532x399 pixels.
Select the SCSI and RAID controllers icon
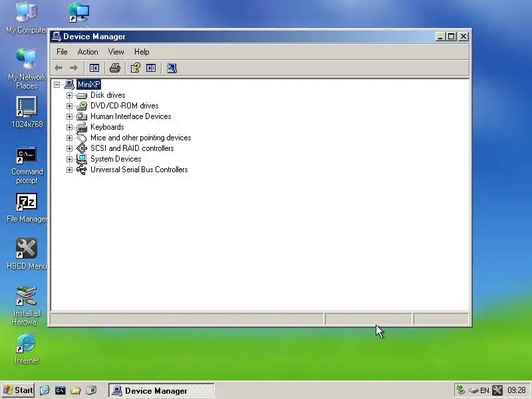point(82,148)
